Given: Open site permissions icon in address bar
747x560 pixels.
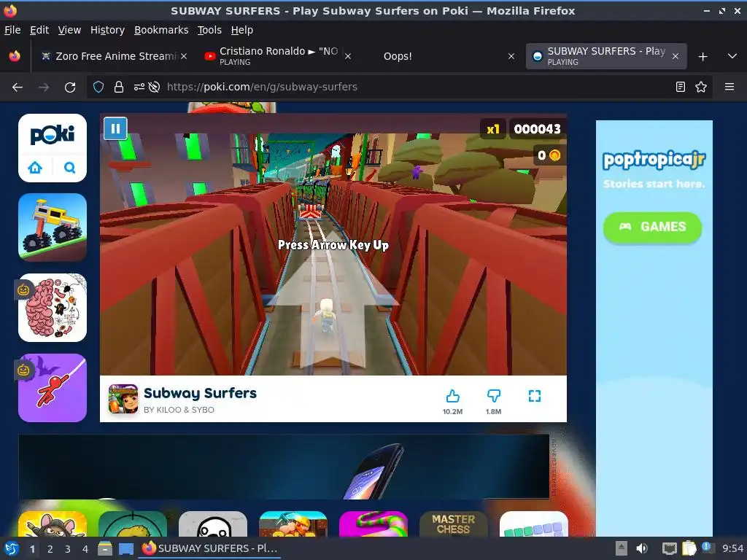Looking at the screenshot, I should 139,87.
